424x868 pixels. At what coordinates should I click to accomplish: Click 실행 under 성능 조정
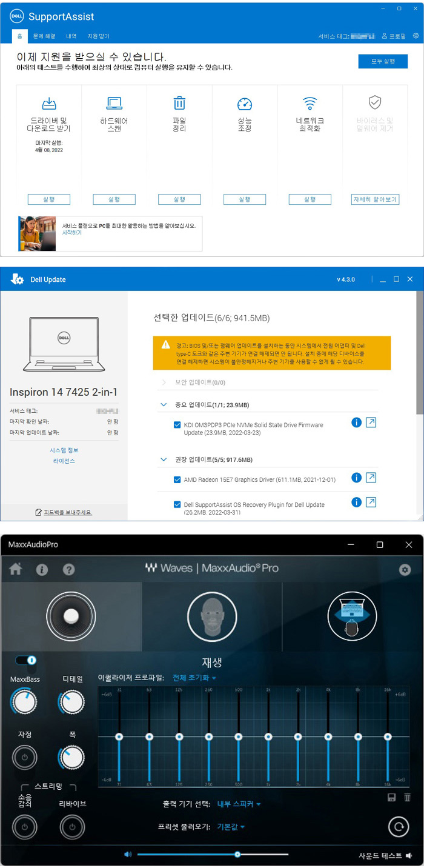pyautogui.click(x=244, y=199)
